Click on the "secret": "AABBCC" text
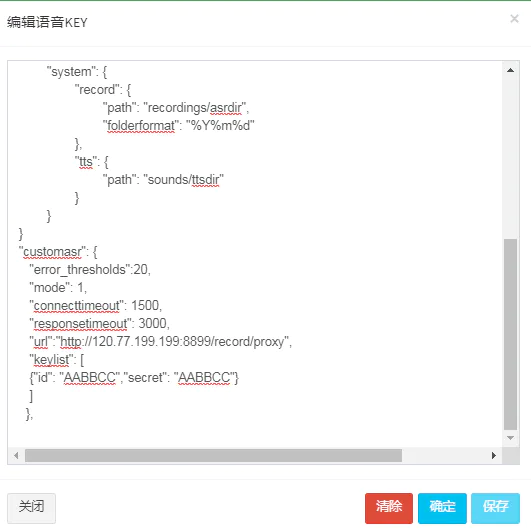 click(x=181, y=378)
